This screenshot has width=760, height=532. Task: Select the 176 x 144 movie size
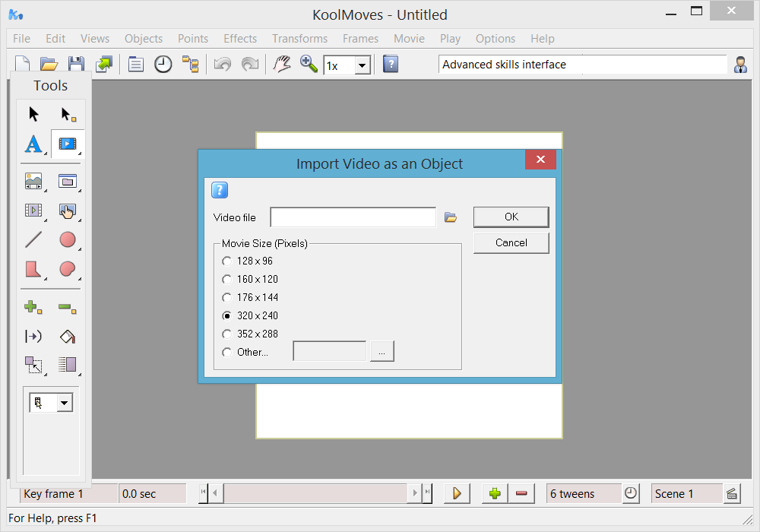pyautogui.click(x=249, y=297)
